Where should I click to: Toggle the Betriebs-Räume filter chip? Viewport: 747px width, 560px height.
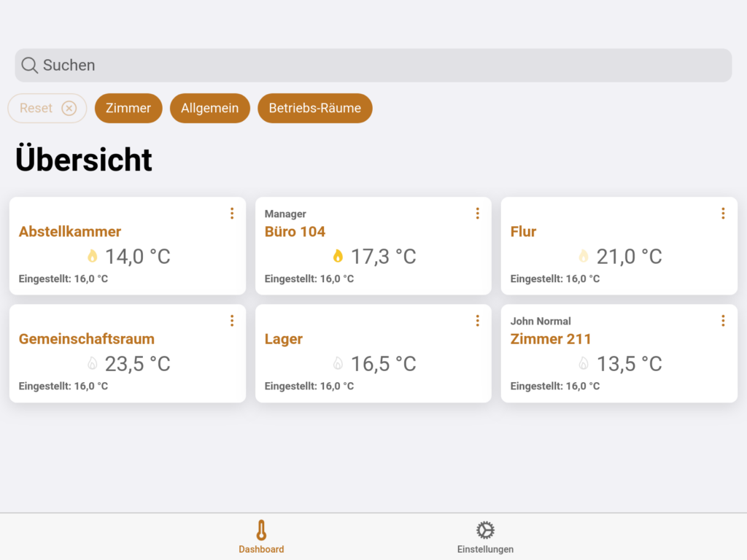pos(314,108)
